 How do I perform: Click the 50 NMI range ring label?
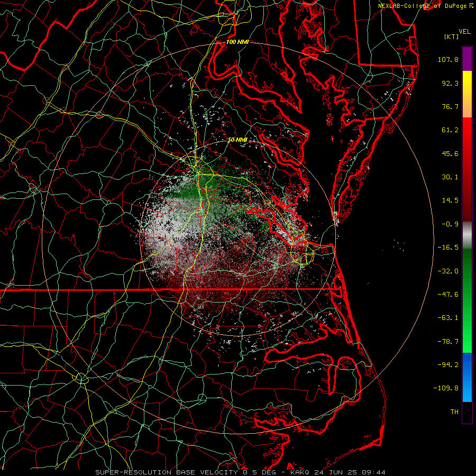point(237,140)
